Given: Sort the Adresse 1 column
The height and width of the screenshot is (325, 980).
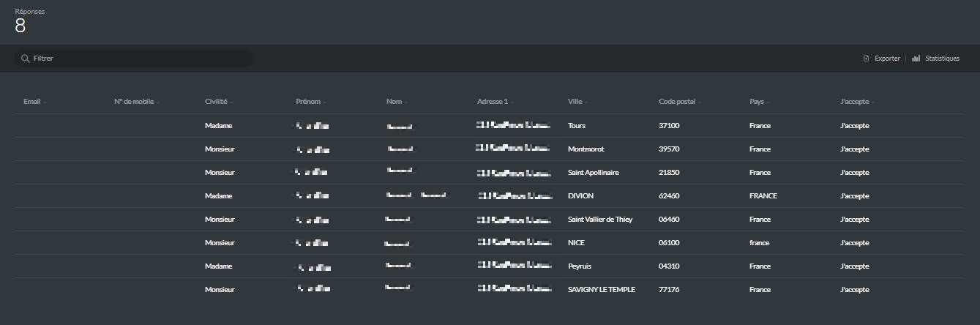Looking at the screenshot, I should coord(492,102).
